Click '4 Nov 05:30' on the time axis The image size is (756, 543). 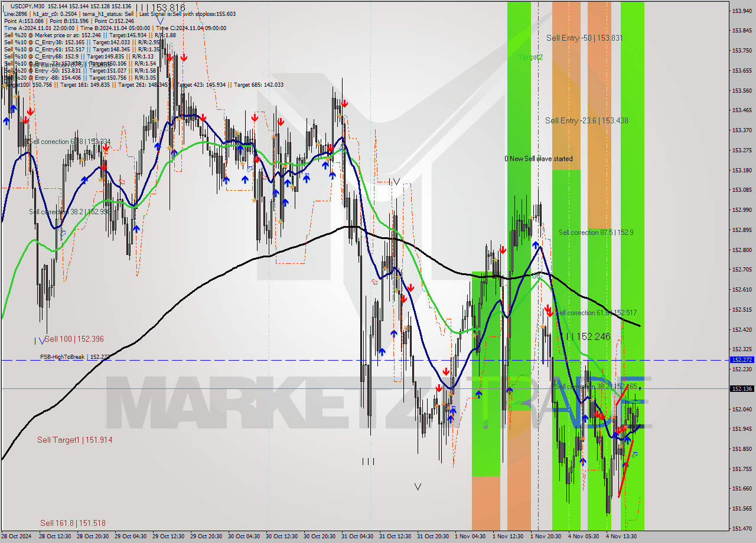(584, 537)
